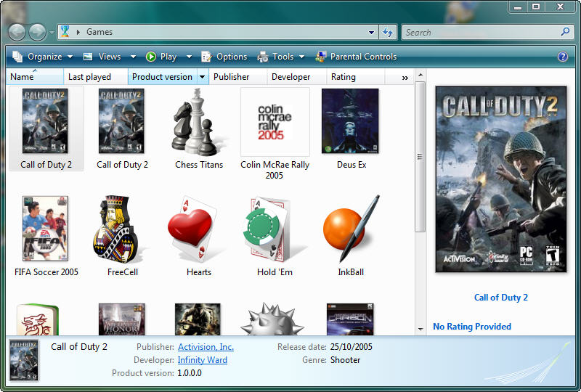Click the blue help question mark icon
This screenshot has width=581, height=392.
[x=563, y=57]
